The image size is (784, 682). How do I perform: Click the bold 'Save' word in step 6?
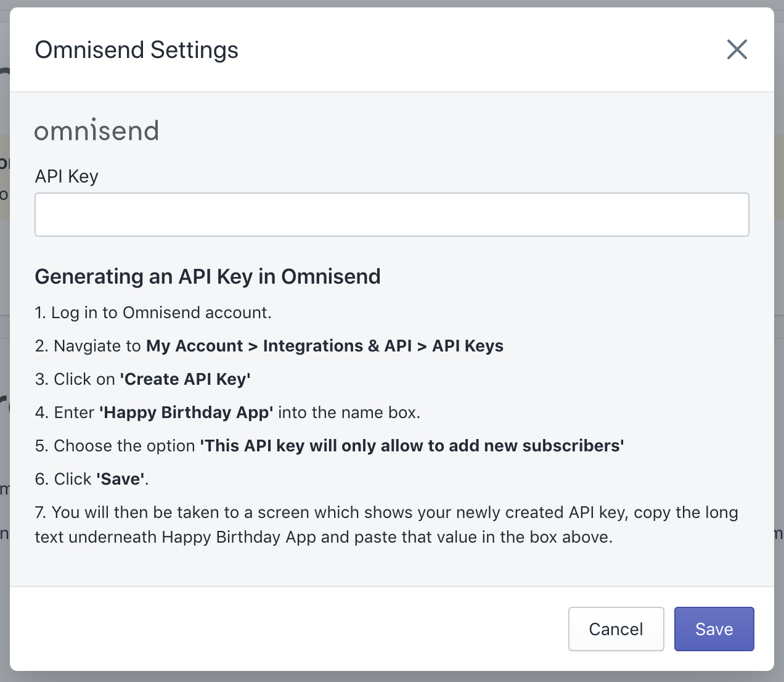[x=121, y=479]
